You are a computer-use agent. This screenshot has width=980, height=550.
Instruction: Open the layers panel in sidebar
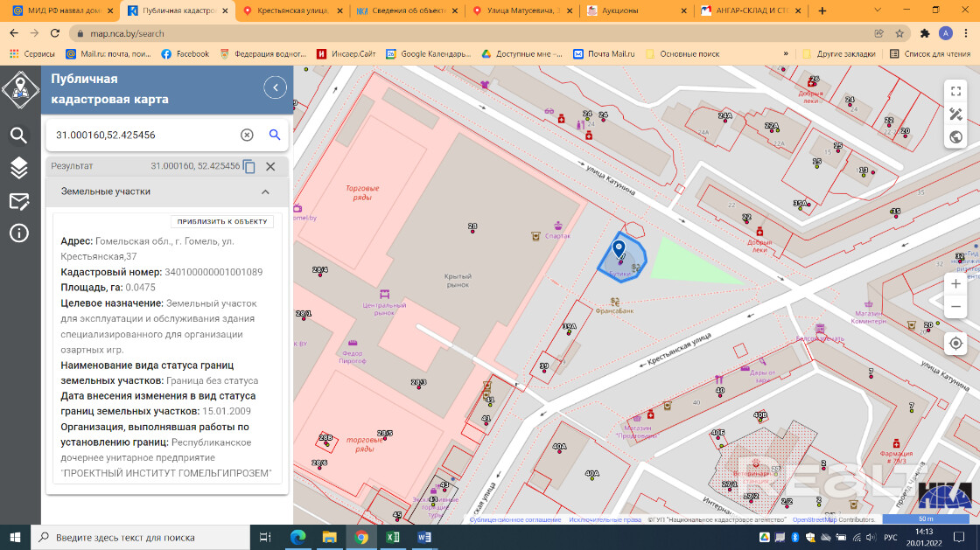(19, 168)
